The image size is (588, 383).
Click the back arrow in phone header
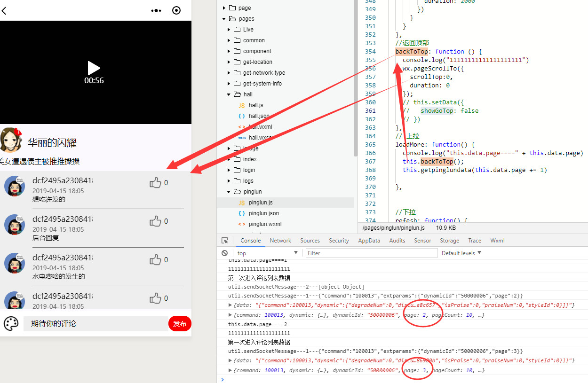tap(4, 10)
